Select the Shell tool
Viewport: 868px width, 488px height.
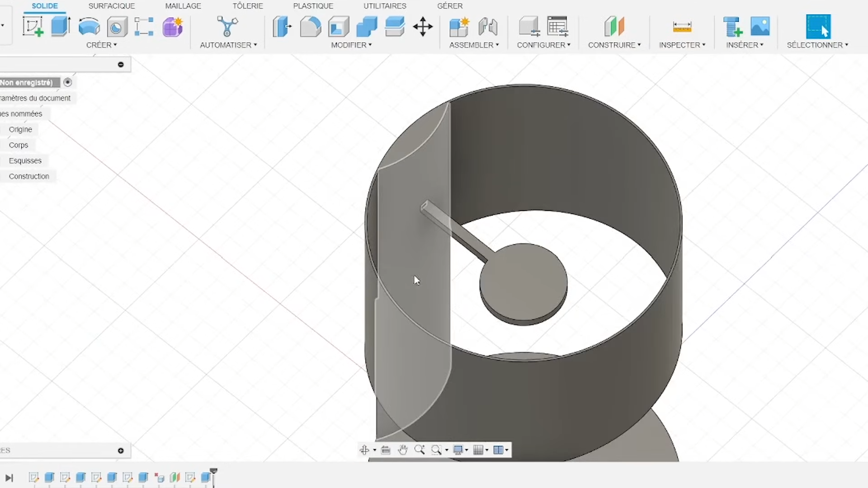pyautogui.click(x=339, y=27)
